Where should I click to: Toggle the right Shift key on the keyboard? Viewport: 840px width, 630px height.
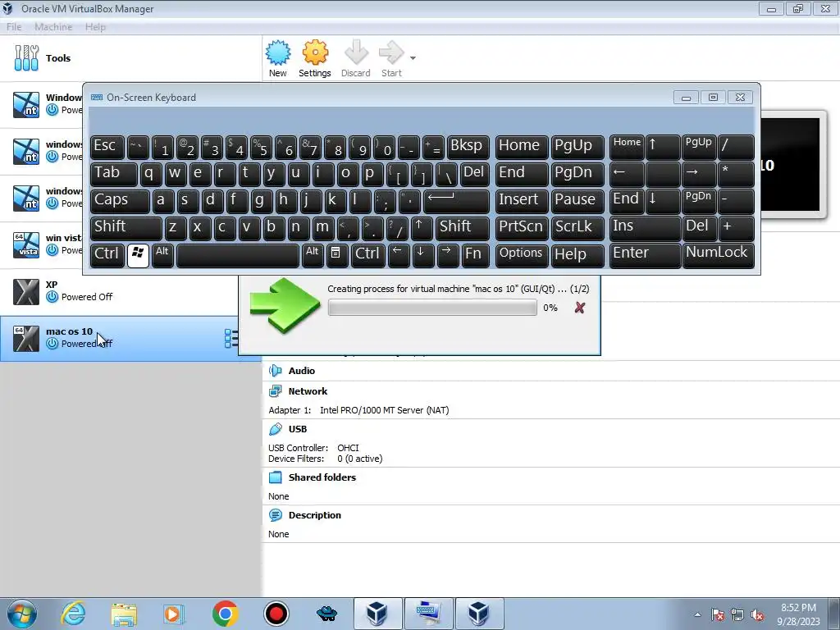click(463, 228)
